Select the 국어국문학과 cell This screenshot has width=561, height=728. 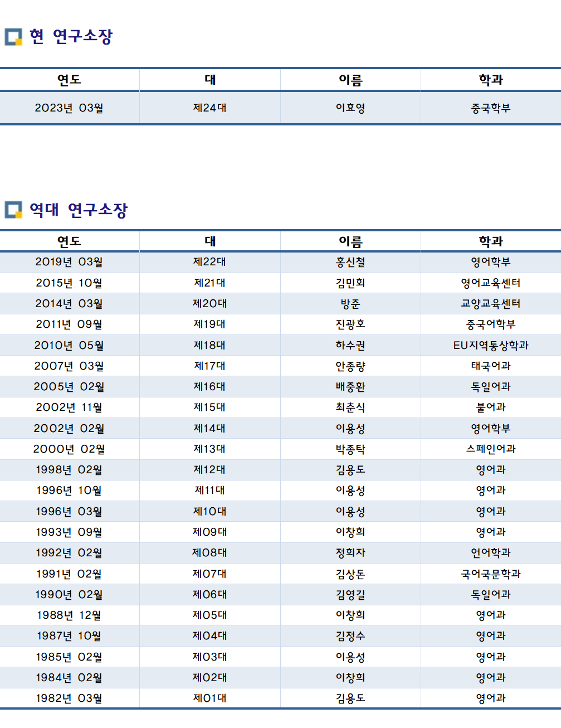491,574
